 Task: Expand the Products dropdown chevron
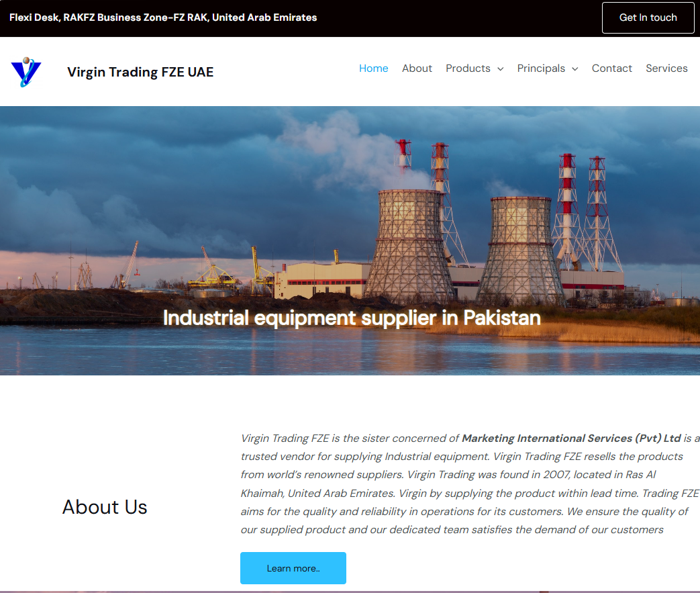coord(501,69)
